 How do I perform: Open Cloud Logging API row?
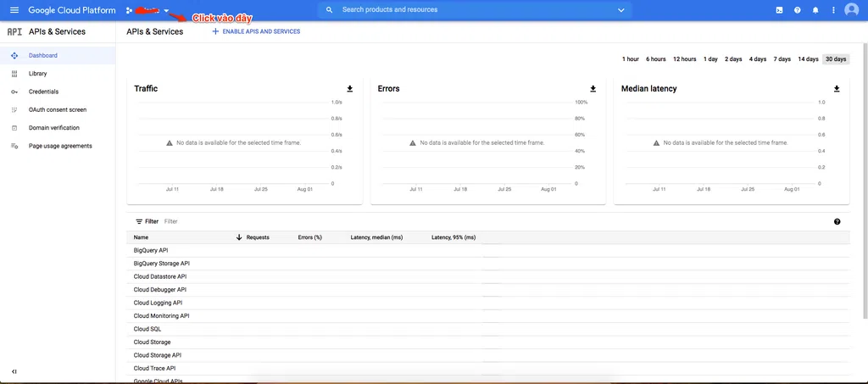(x=487, y=303)
